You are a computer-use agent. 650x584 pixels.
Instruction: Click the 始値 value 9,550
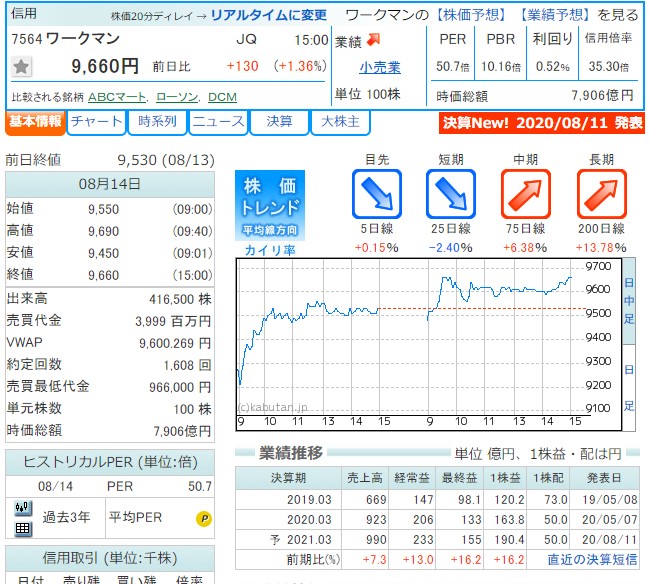pyautogui.click(x=103, y=209)
